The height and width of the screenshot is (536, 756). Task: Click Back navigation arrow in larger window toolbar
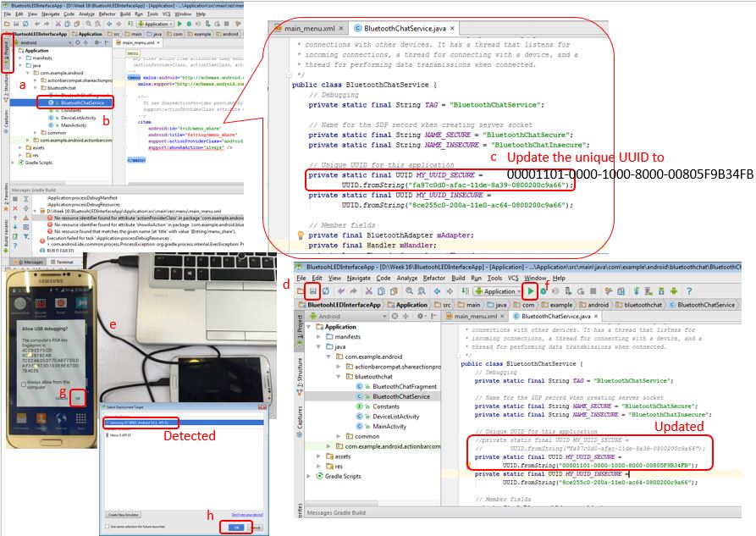pos(437,291)
